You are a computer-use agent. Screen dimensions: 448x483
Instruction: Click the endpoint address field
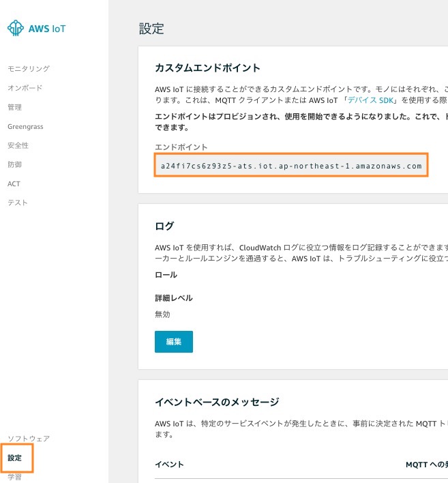[x=291, y=165]
